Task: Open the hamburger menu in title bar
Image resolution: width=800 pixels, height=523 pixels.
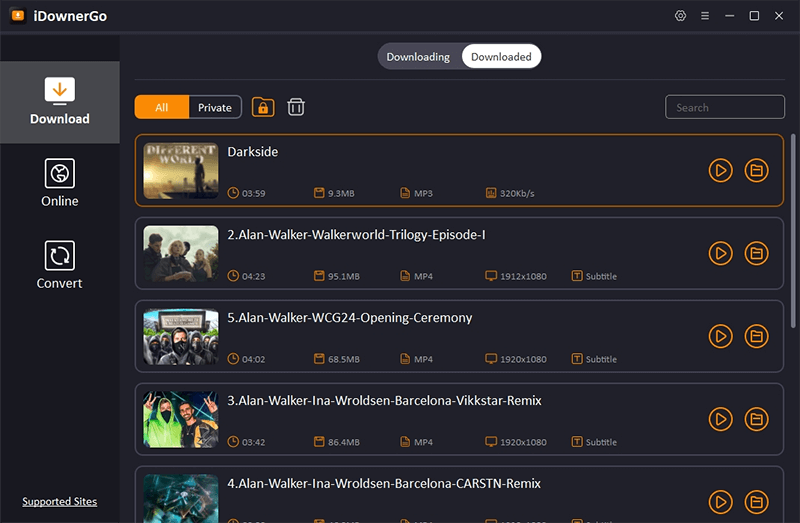Action: click(705, 16)
